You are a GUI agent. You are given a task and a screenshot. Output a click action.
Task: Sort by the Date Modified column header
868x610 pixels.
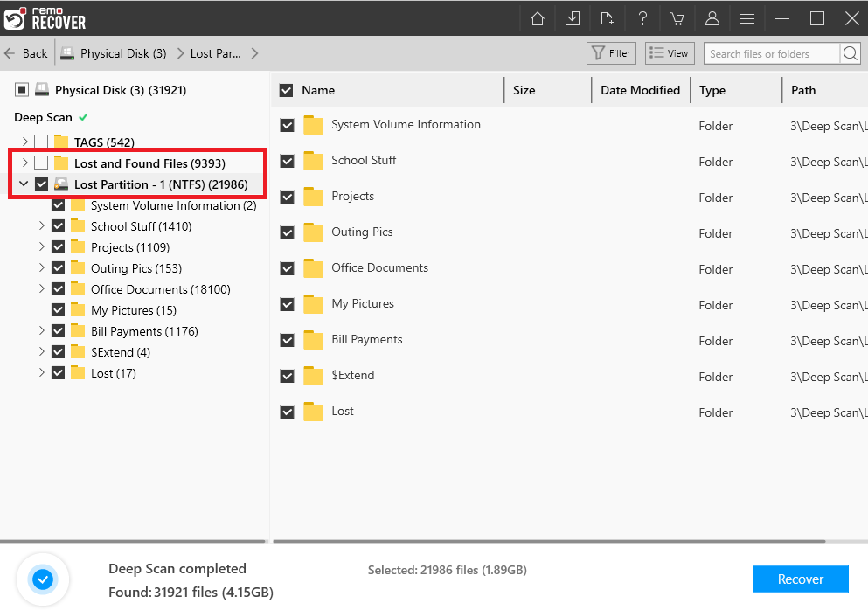(x=640, y=90)
